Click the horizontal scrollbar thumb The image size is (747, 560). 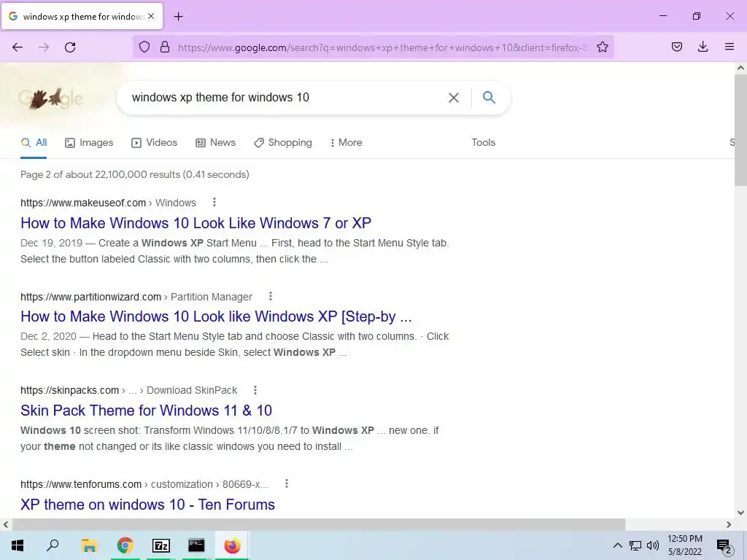point(318,524)
